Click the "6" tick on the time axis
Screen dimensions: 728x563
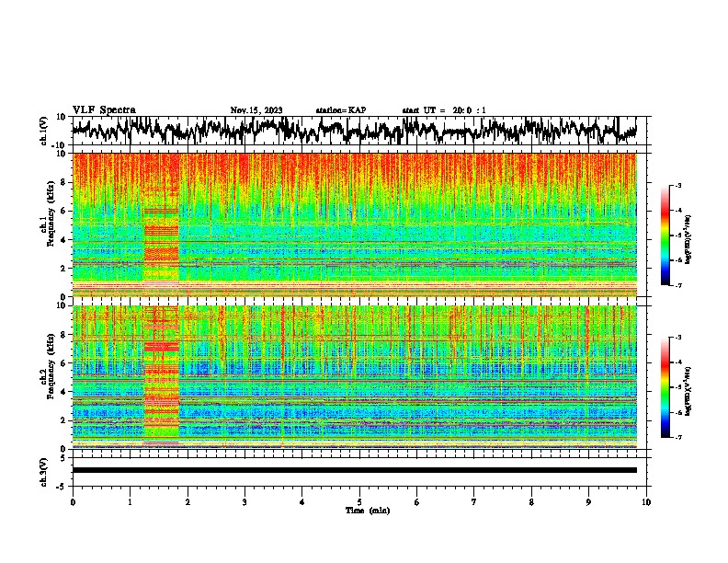(x=417, y=502)
